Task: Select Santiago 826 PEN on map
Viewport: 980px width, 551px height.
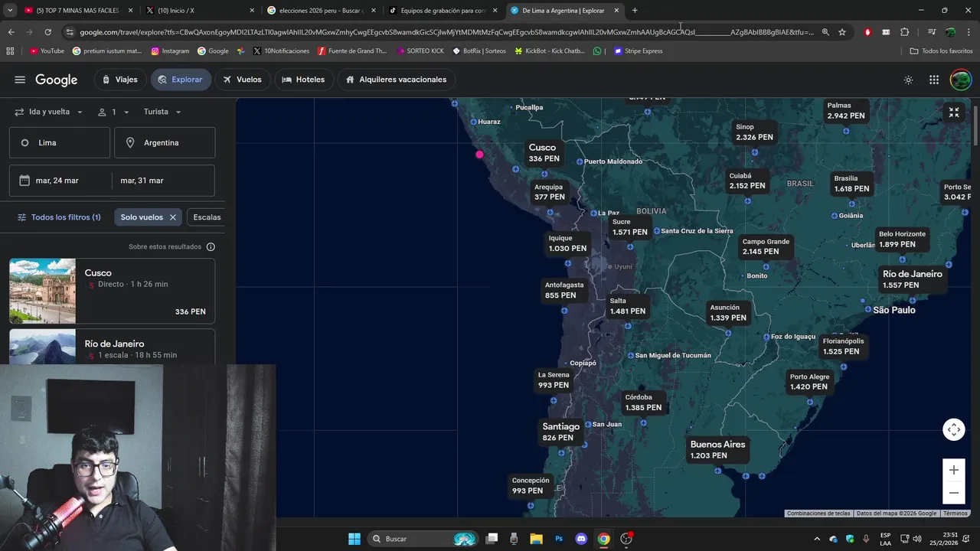Action: pyautogui.click(x=560, y=432)
